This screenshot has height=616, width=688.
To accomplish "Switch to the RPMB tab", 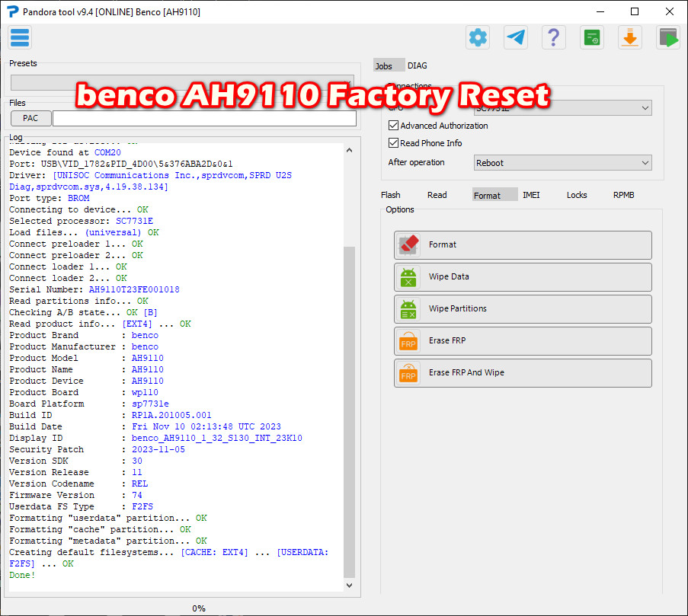I will coord(623,195).
